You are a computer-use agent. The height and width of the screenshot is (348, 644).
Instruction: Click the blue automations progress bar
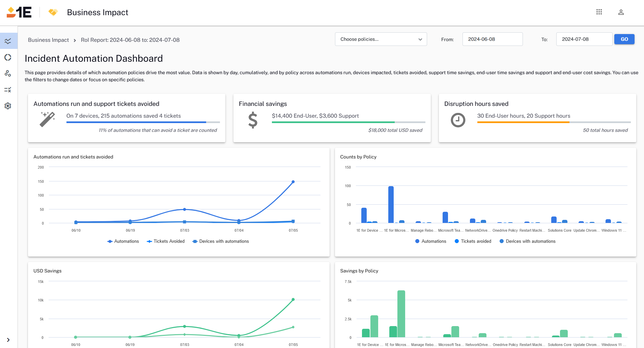[136, 122]
